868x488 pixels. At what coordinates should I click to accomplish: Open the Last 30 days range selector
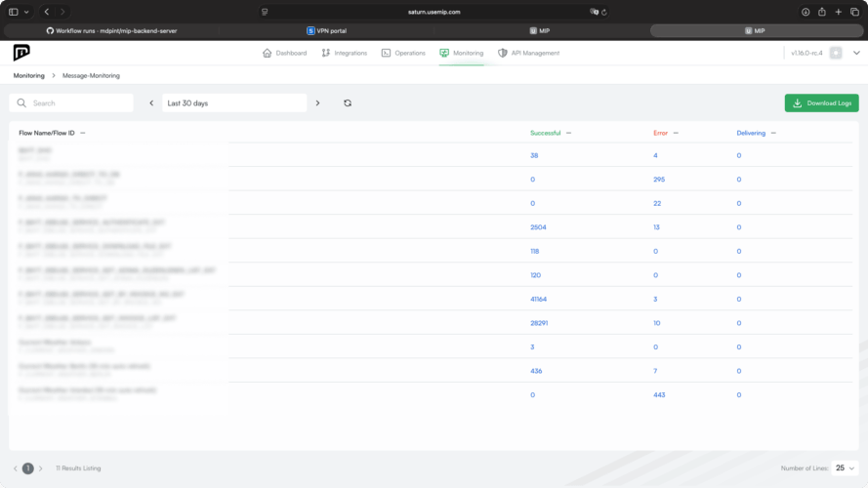[234, 102]
